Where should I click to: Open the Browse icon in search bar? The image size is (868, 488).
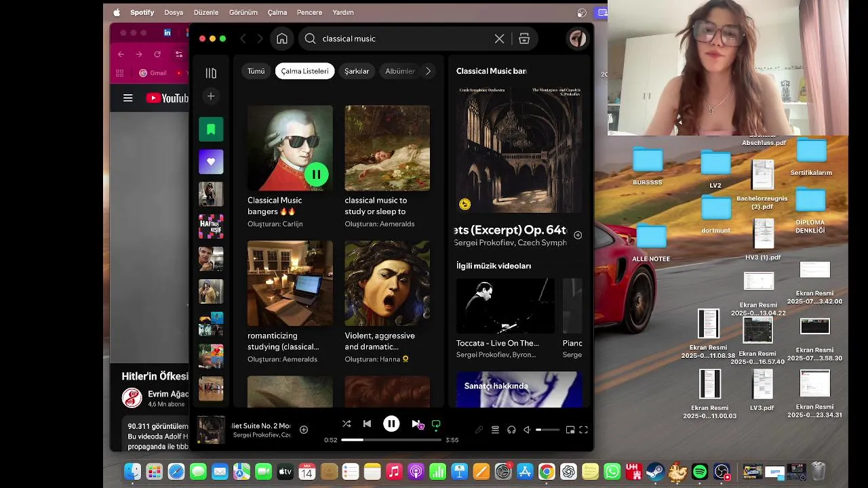click(524, 39)
